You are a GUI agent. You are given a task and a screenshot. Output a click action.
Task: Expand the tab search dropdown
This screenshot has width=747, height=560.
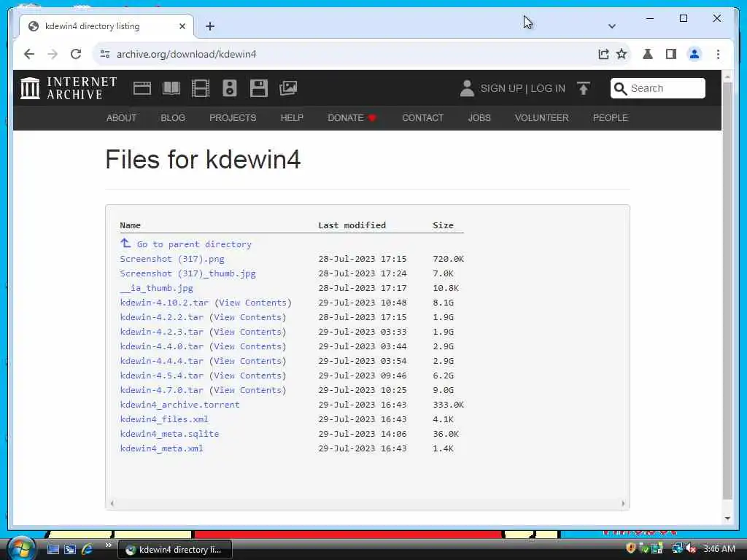612,26
